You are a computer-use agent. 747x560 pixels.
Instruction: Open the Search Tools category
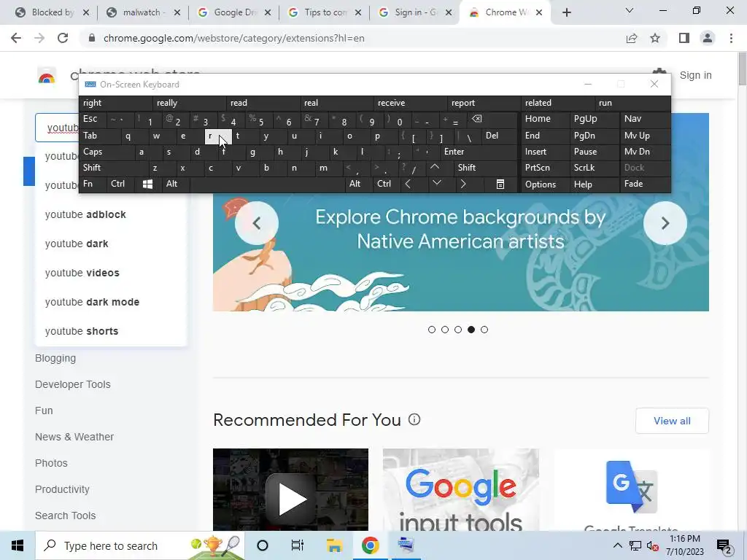[x=65, y=516]
